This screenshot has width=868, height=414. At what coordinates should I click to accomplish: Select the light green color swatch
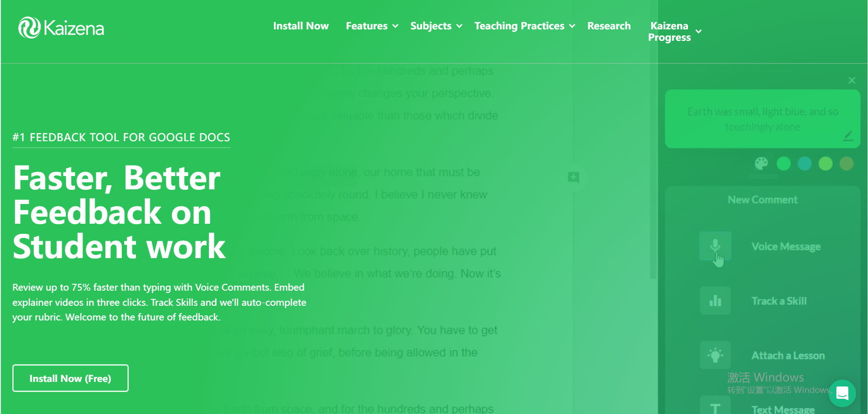pyautogui.click(x=825, y=164)
